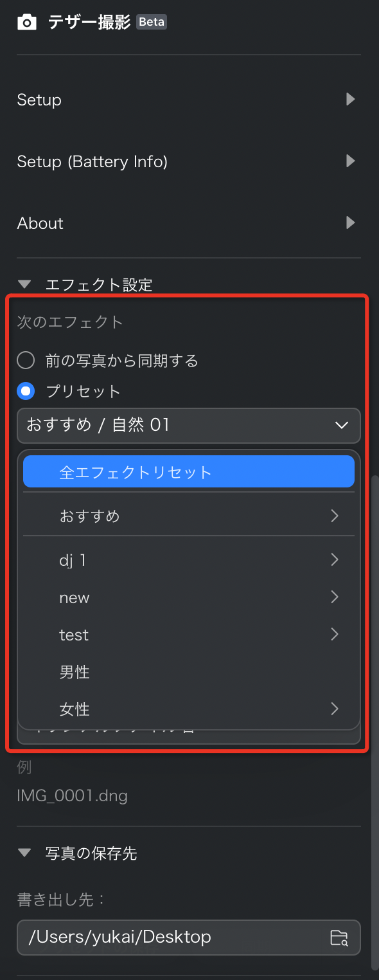Click the vertical scrollbar on right edge
The height and width of the screenshot is (980, 379).
click(x=374, y=721)
